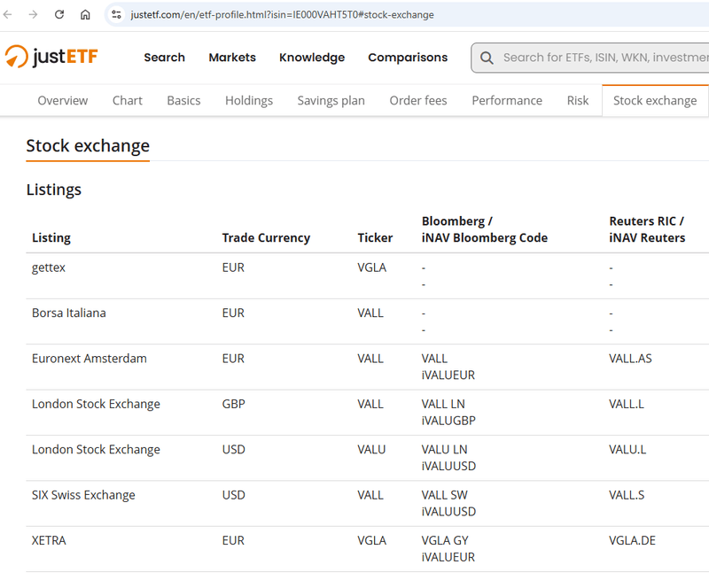Switch to the Overview tab
This screenshot has height=588, width=709.
pyautogui.click(x=63, y=100)
